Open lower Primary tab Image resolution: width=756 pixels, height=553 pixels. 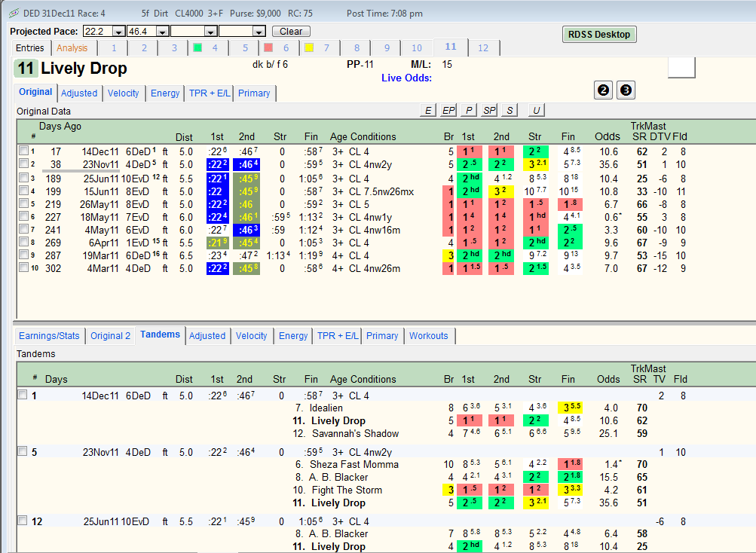tap(382, 335)
